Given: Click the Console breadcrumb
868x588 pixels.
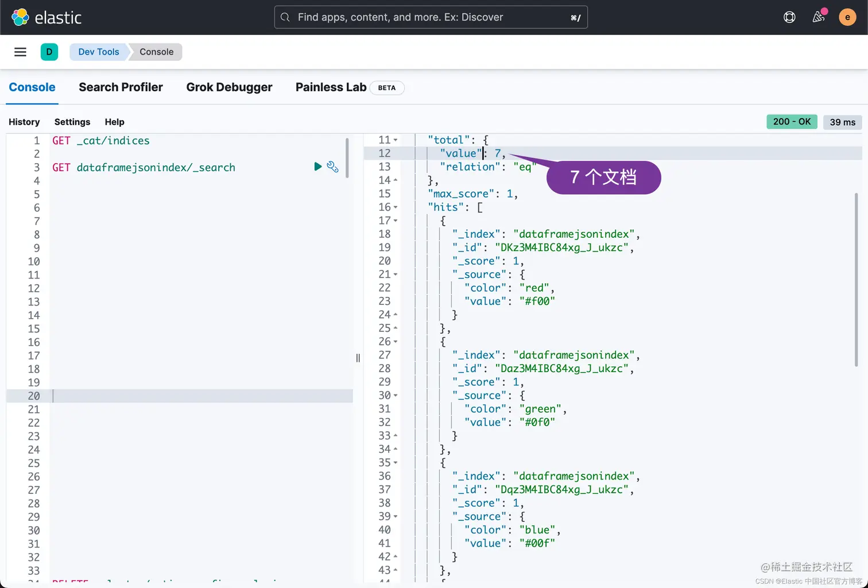Looking at the screenshot, I should point(156,52).
